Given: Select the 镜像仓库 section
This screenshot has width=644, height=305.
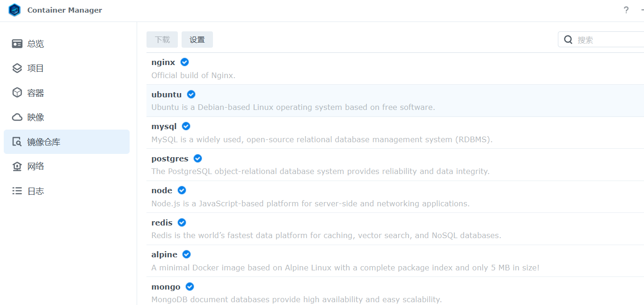Looking at the screenshot, I should point(66,142).
